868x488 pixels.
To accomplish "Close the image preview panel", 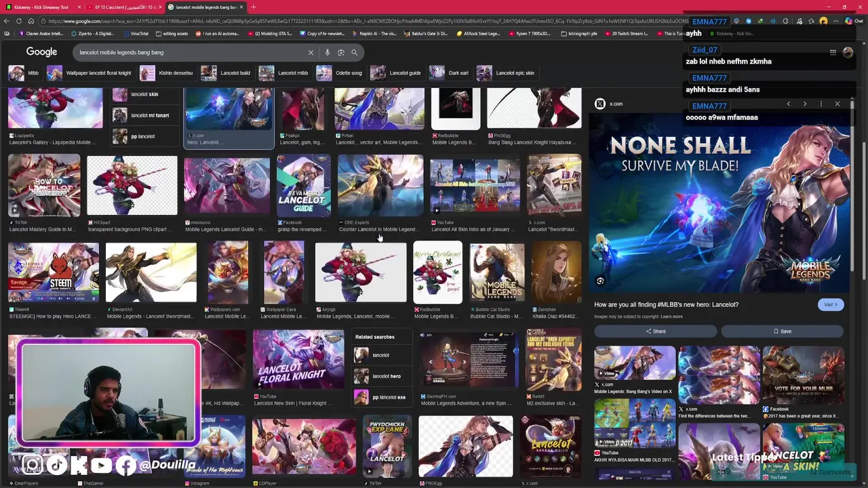I will [837, 104].
